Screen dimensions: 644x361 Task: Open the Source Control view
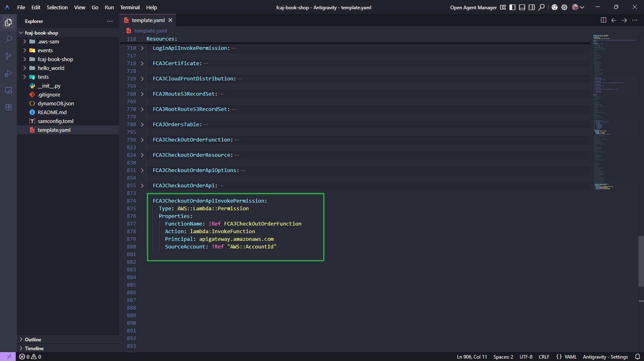tap(8, 56)
